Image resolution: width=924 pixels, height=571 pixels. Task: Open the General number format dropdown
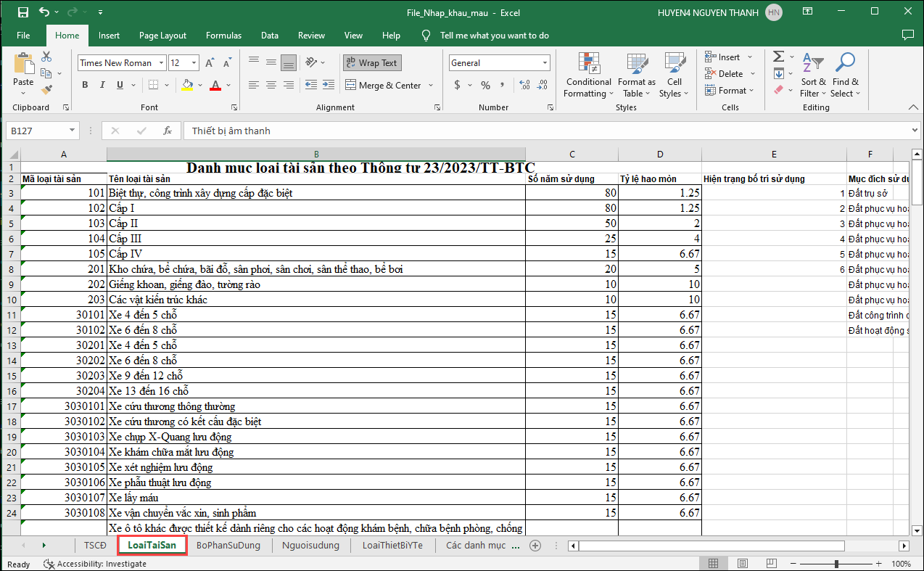pyautogui.click(x=545, y=63)
